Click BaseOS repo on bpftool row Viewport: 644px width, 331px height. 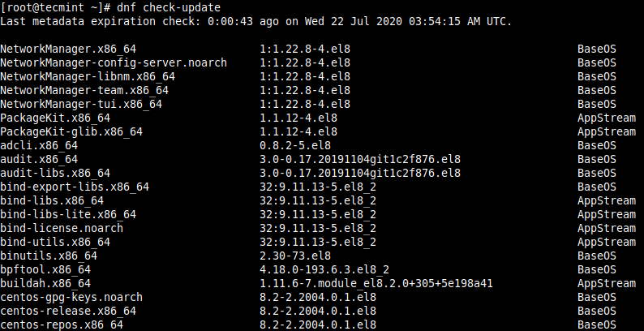tap(597, 270)
